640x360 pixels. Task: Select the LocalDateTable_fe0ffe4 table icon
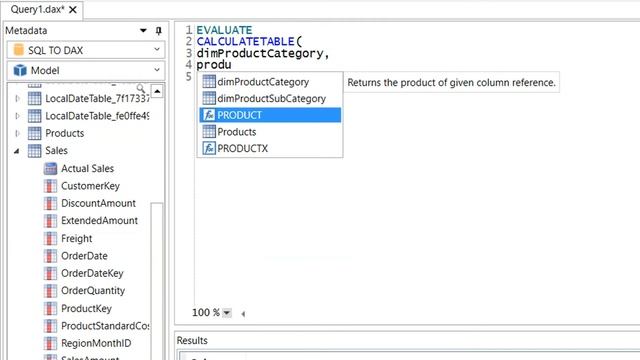[x=34, y=116]
